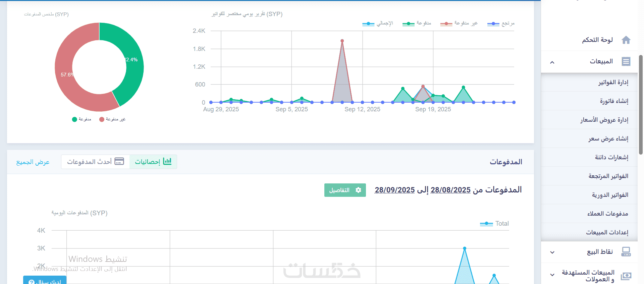644x284 pixels.
Task: Toggle the مرتجع series in invoice chart legend
Action: point(501,23)
